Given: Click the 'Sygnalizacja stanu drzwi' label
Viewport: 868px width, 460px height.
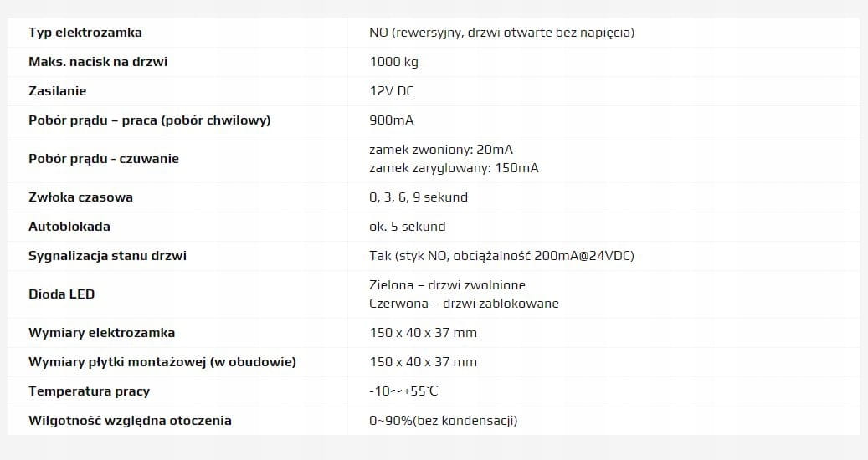Looking at the screenshot, I should click(107, 256).
